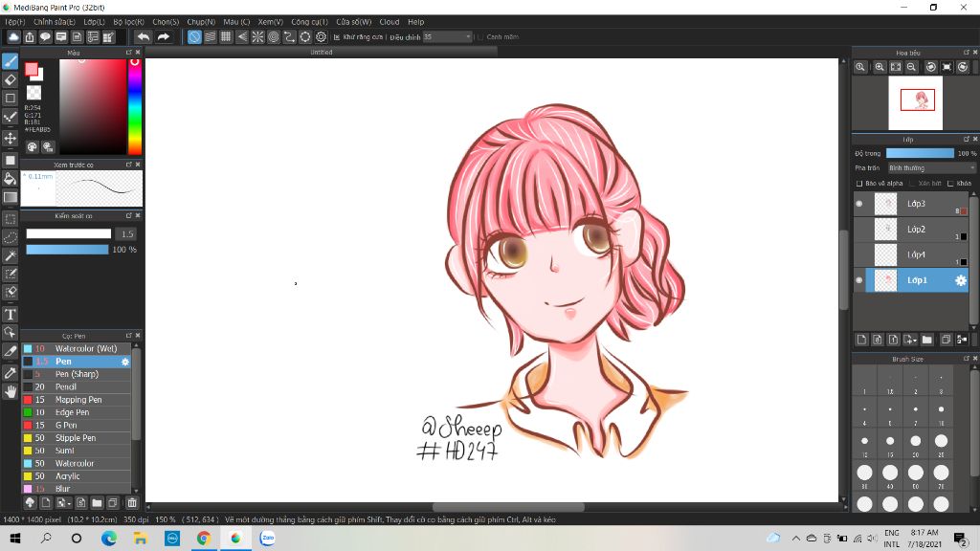Select the Eyedropper tool

point(10,373)
